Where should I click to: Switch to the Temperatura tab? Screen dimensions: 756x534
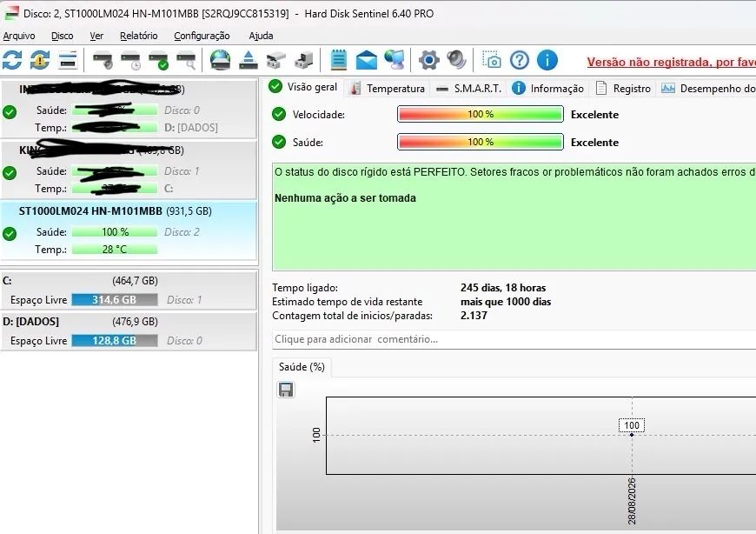click(388, 89)
